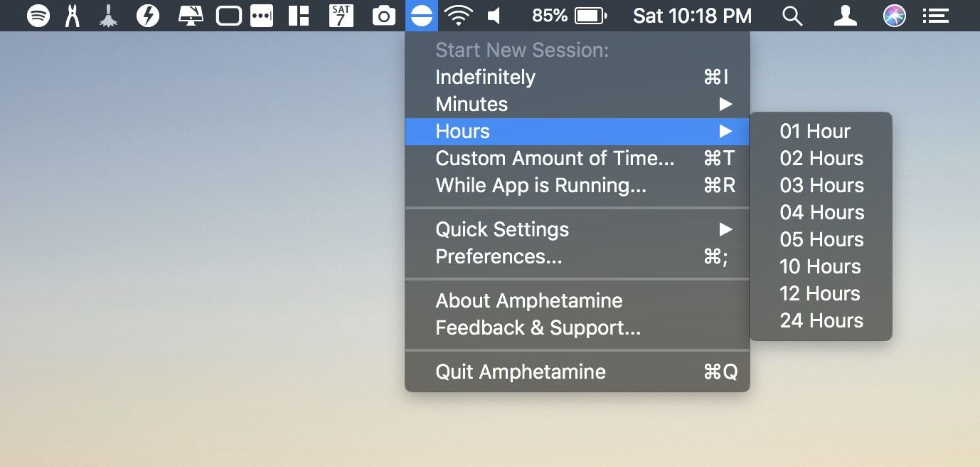Choose Quit Amphetamine
The height and width of the screenshot is (467, 980).
(x=521, y=372)
